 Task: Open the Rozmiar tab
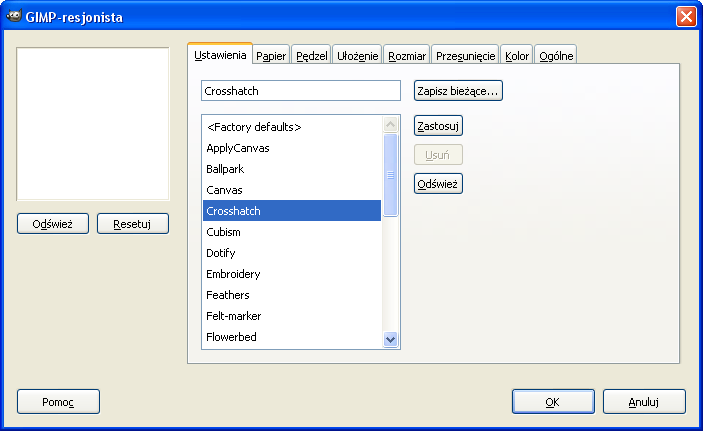(408, 56)
